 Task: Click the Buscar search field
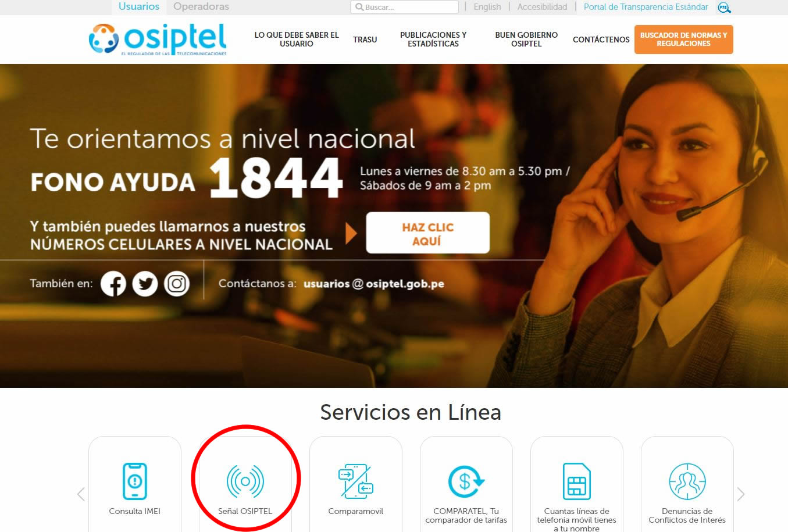[x=405, y=7]
